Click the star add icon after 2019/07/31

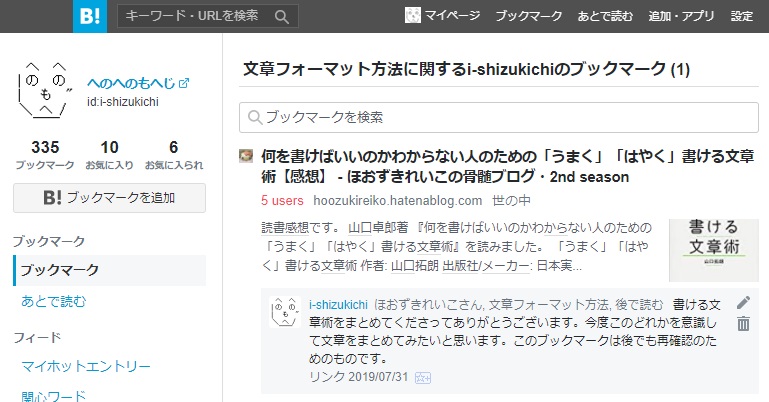[x=423, y=377]
